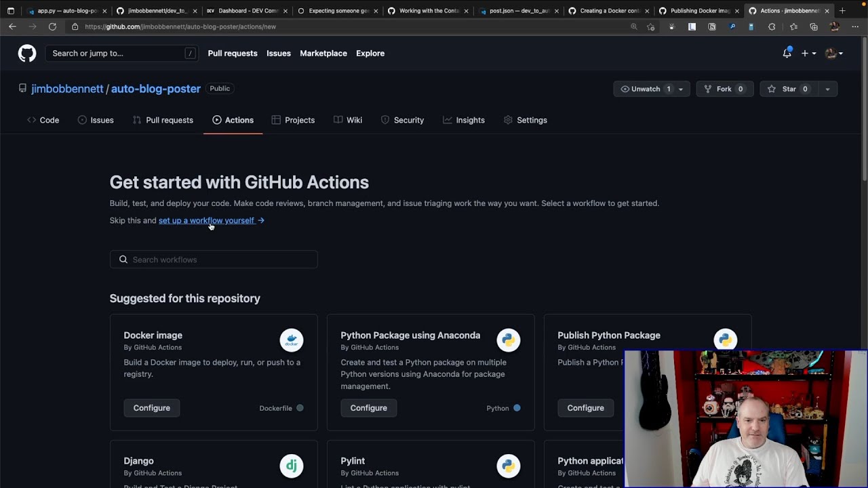Open the create new plus dropdown
The height and width of the screenshot is (488, 868).
click(808, 53)
